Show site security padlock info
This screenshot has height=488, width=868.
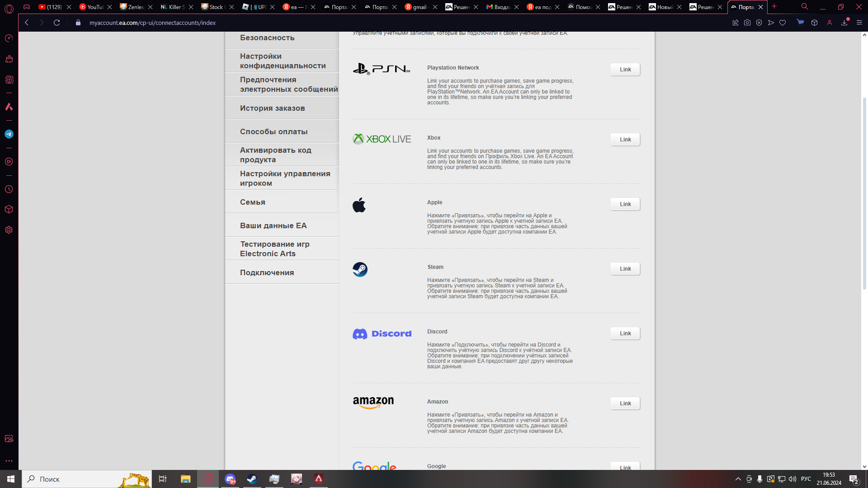(x=78, y=23)
